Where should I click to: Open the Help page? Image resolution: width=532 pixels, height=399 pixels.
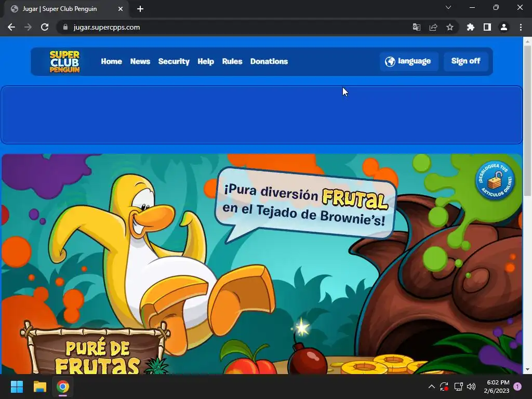click(x=206, y=61)
